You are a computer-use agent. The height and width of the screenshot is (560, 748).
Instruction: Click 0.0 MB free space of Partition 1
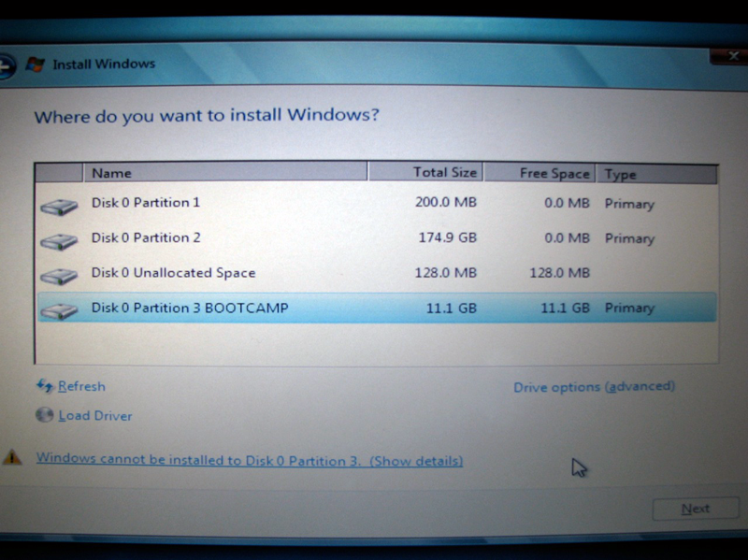click(x=567, y=203)
